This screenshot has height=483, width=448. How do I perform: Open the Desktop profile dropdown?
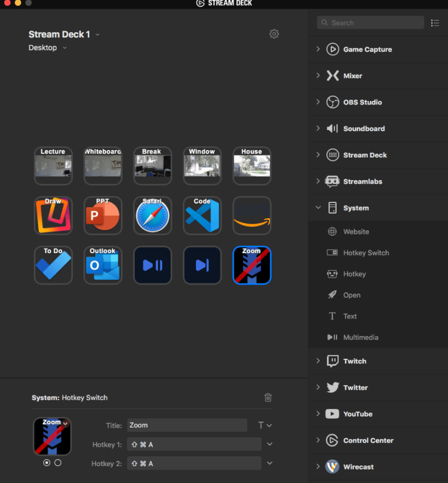coord(64,48)
